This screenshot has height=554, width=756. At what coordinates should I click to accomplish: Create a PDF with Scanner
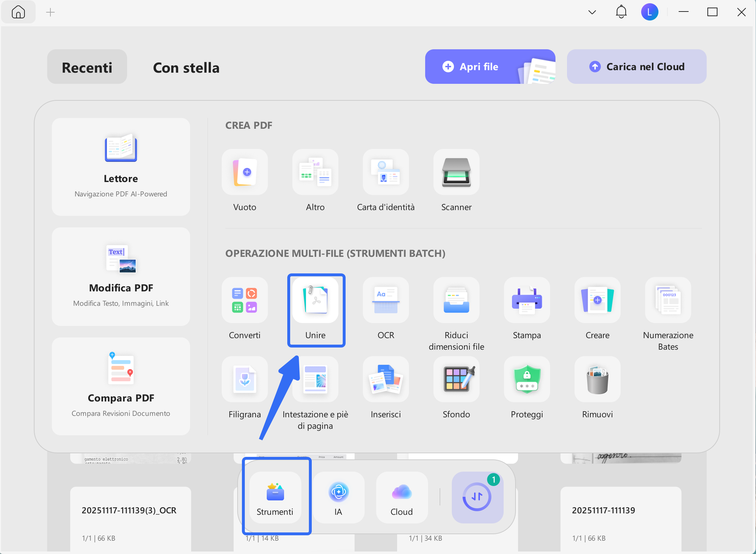456,173
